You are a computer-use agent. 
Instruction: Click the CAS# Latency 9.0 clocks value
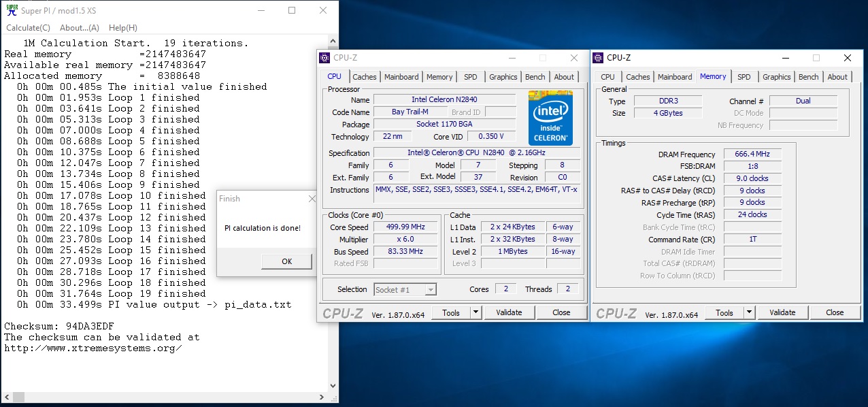pos(752,178)
